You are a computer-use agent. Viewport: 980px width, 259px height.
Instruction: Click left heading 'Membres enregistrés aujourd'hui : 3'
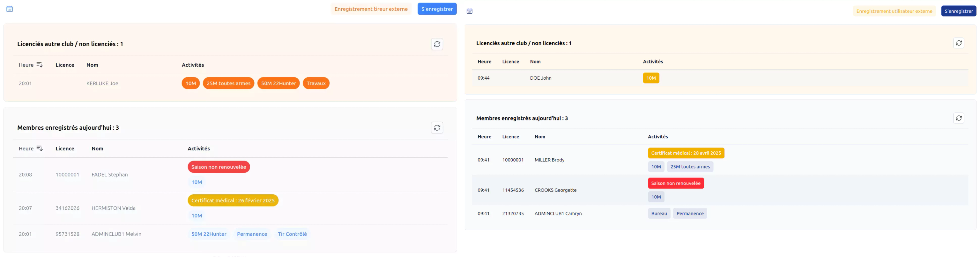click(x=68, y=128)
